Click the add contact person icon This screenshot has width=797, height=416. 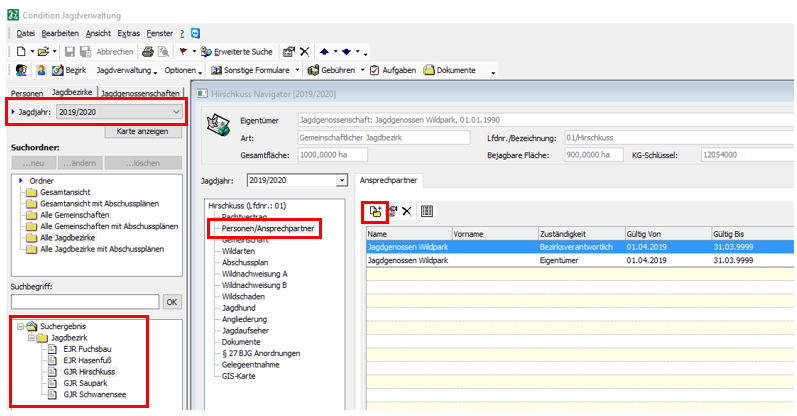(x=375, y=211)
